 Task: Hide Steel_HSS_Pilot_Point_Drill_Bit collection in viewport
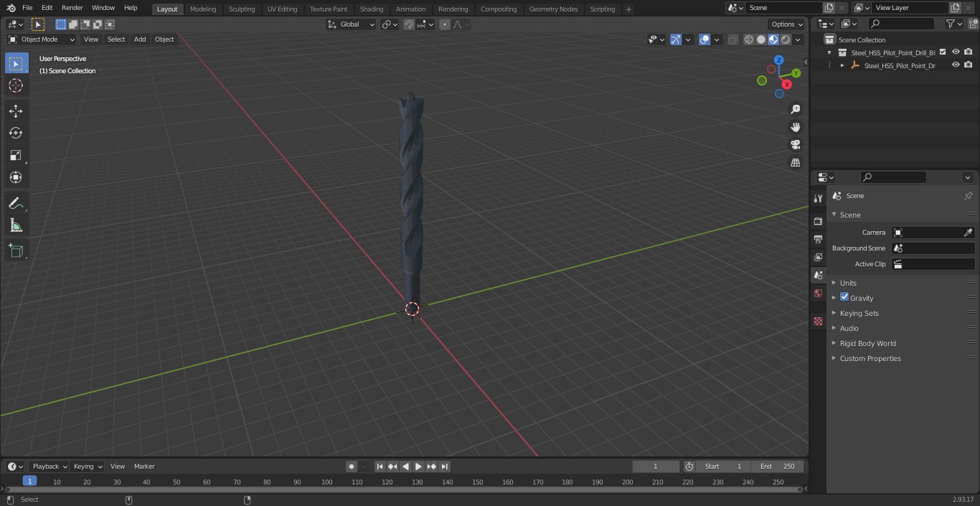(x=956, y=52)
